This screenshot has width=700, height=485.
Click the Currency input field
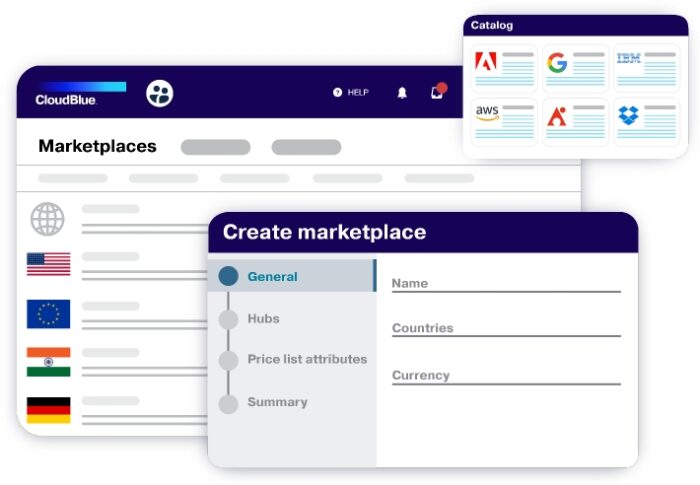tap(506, 376)
